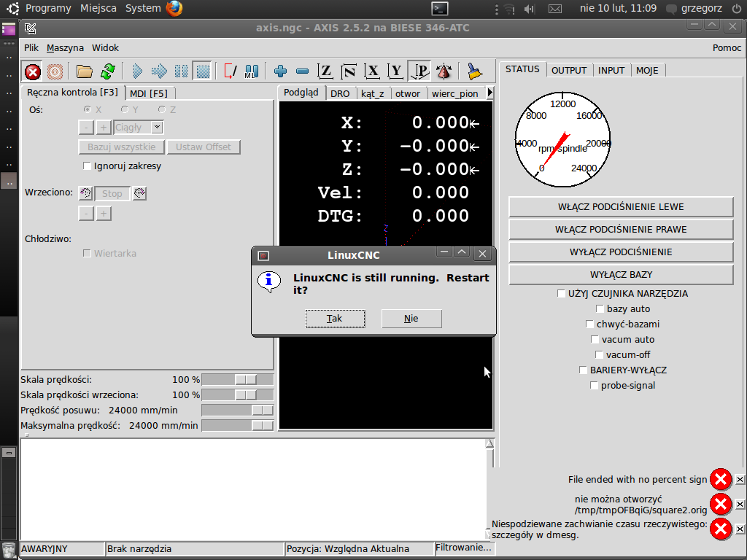Image resolution: width=747 pixels, height=560 pixels.
Task: Switch to the MDI [F5] tab
Action: (149, 93)
